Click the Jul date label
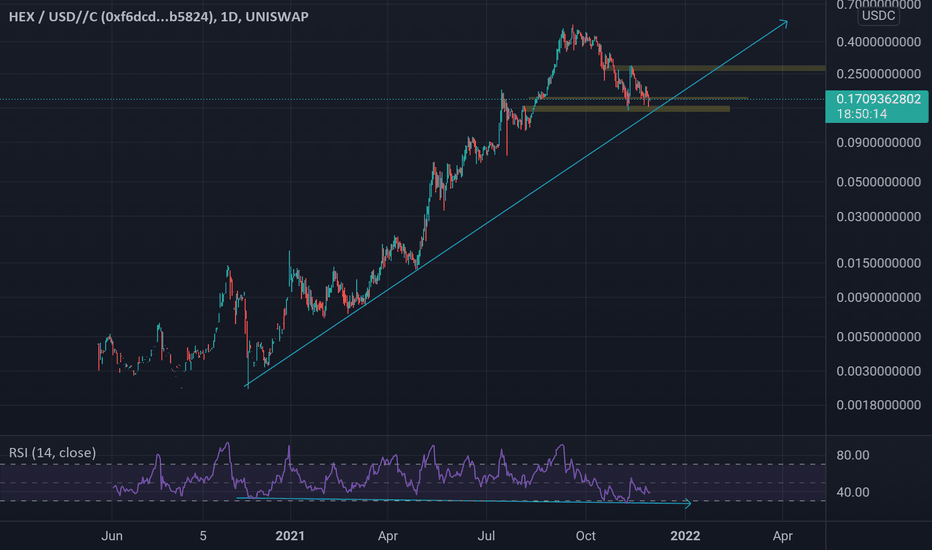This screenshot has width=932, height=550. [486, 536]
